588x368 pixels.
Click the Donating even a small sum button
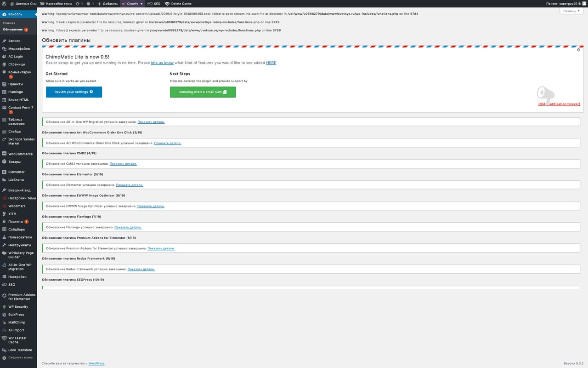pyautogui.click(x=203, y=92)
